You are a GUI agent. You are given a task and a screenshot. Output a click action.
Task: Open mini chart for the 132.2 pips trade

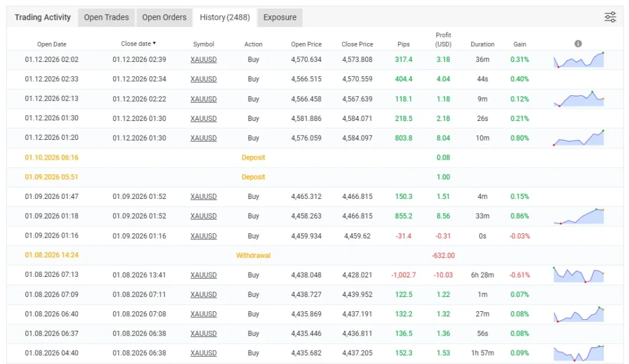(x=578, y=314)
